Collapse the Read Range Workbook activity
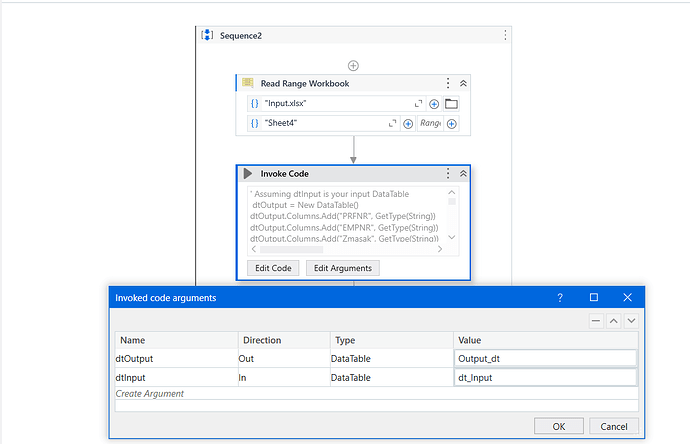Screen dimensions: 690x444 [463, 83]
